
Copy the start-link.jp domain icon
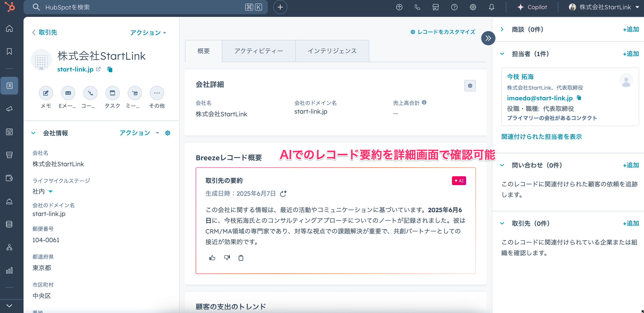(x=110, y=69)
